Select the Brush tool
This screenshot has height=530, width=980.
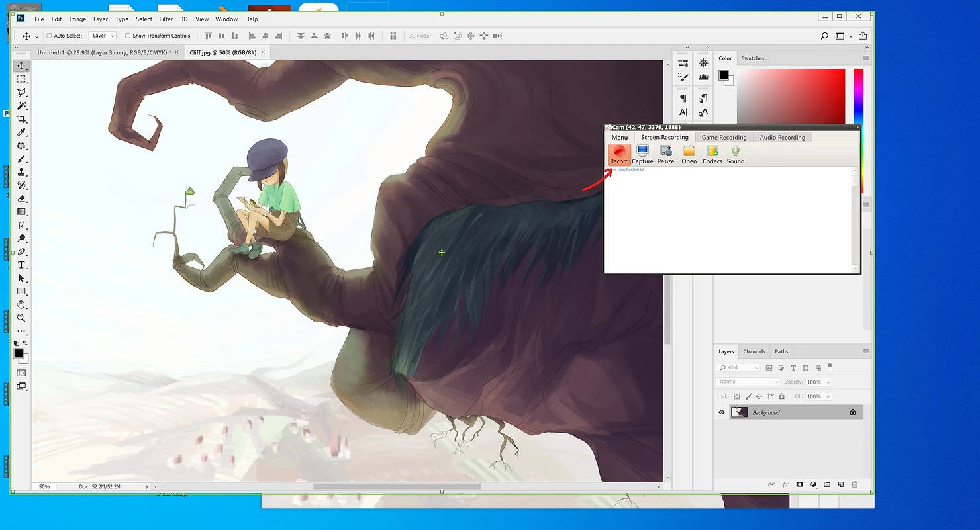(x=21, y=159)
